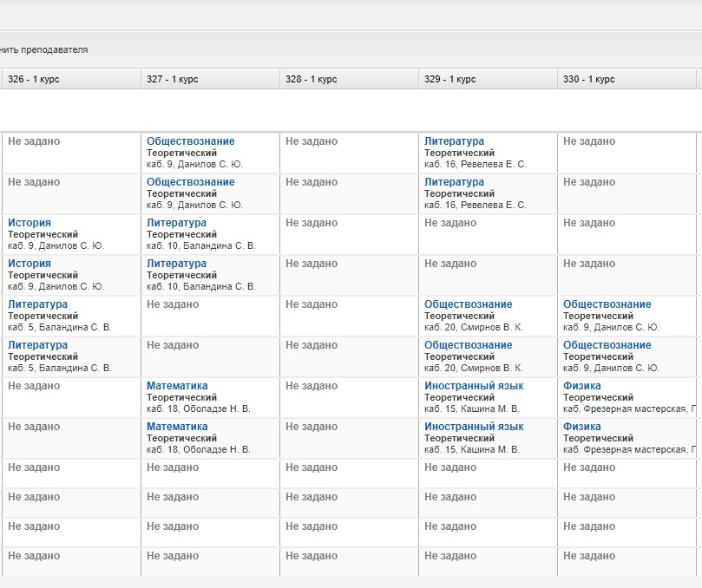Open first Литература lesson in каб. 10

pos(176,223)
